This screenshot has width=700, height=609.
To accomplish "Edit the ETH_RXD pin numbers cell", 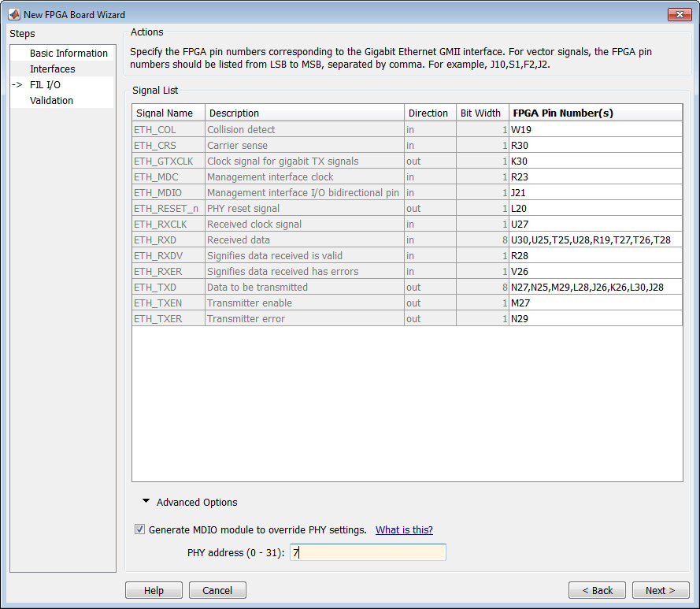I will [x=595, y=240].
